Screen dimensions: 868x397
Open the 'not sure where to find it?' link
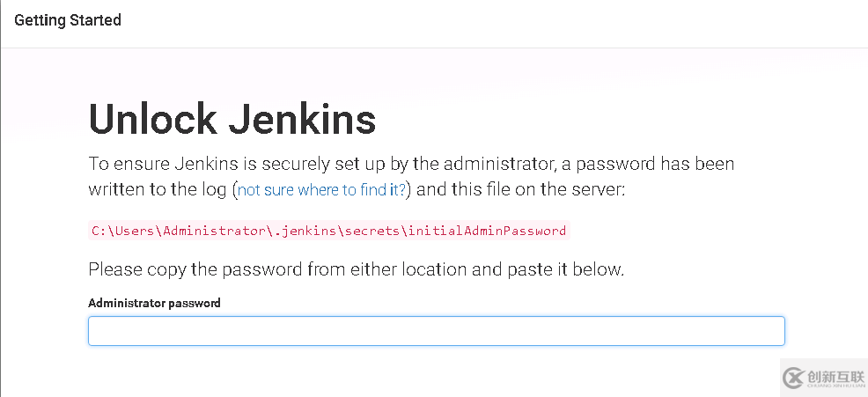[321, 190]
